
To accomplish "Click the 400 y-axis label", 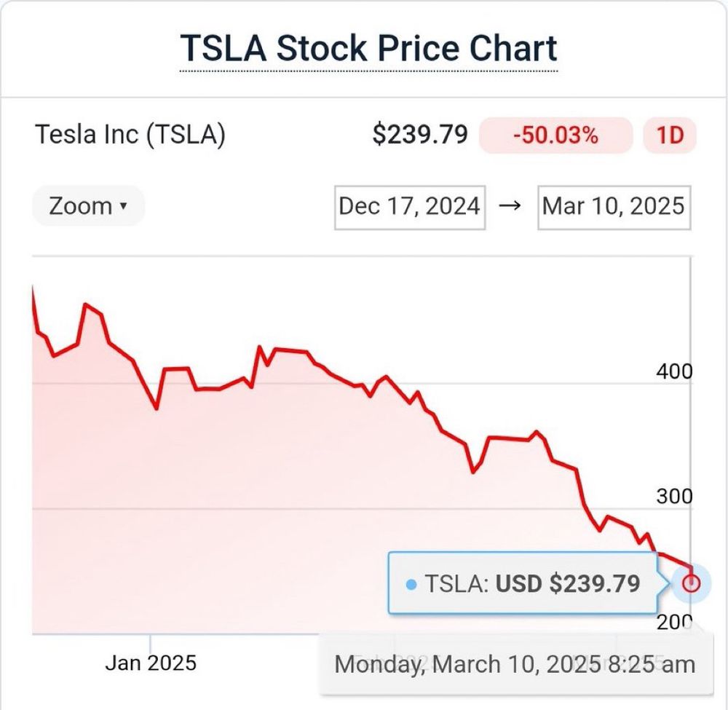I will click(674, 371).
